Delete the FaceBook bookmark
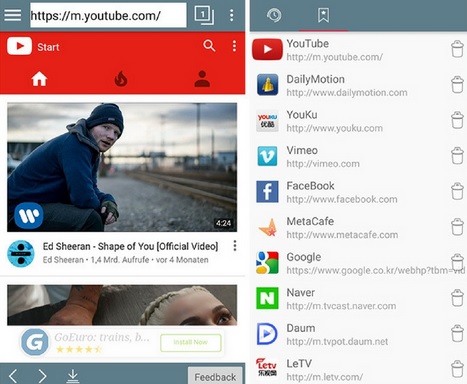The height and width of the screenshot is (384, 467). 457,191
